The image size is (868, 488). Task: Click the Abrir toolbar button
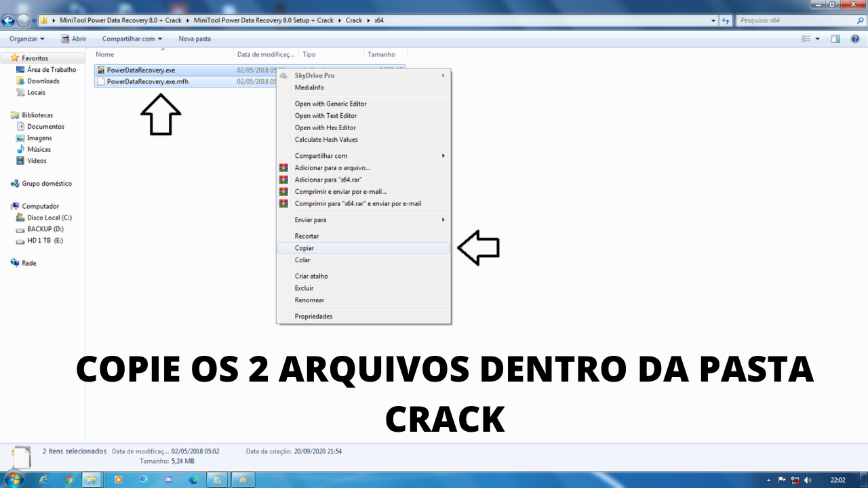(x=74, y=39)
